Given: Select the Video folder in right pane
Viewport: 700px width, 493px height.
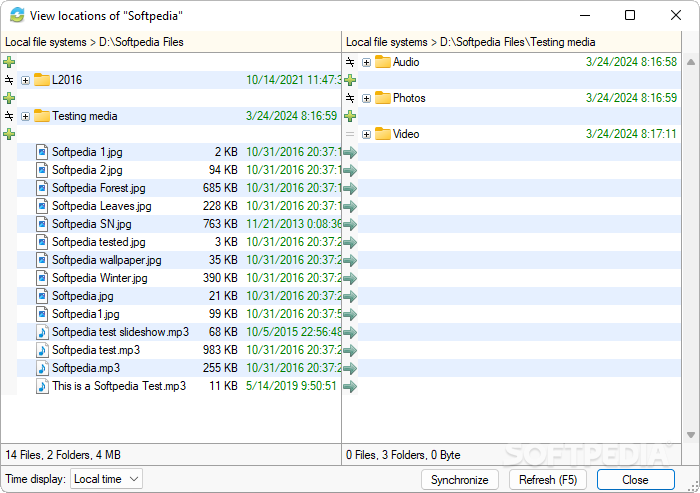Looking at the screenshot, I should pyautogui.click(x=406, y=134).
